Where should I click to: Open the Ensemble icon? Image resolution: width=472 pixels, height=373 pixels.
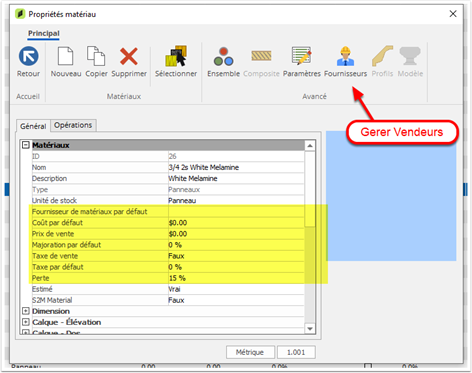(x=223, y=56)
